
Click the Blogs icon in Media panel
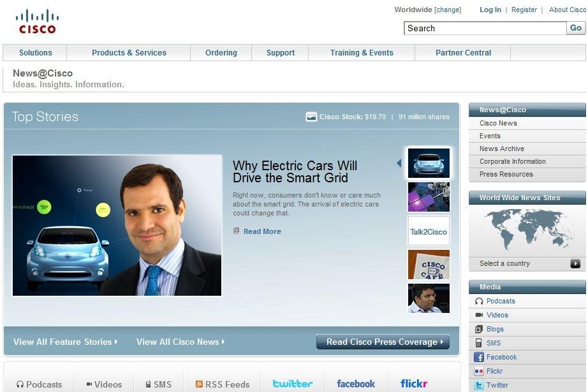point(479,329)
